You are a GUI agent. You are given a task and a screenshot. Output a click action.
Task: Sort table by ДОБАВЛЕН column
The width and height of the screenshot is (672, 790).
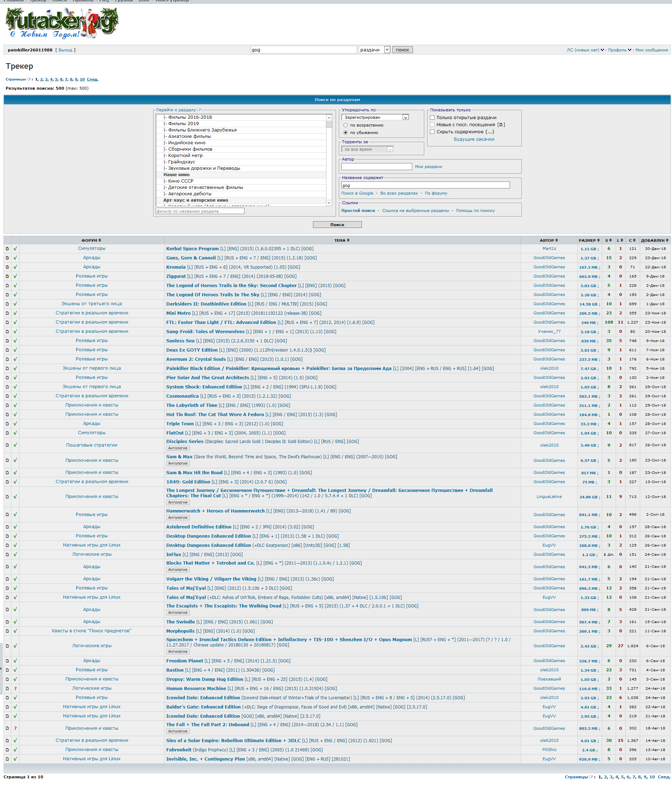655,240
